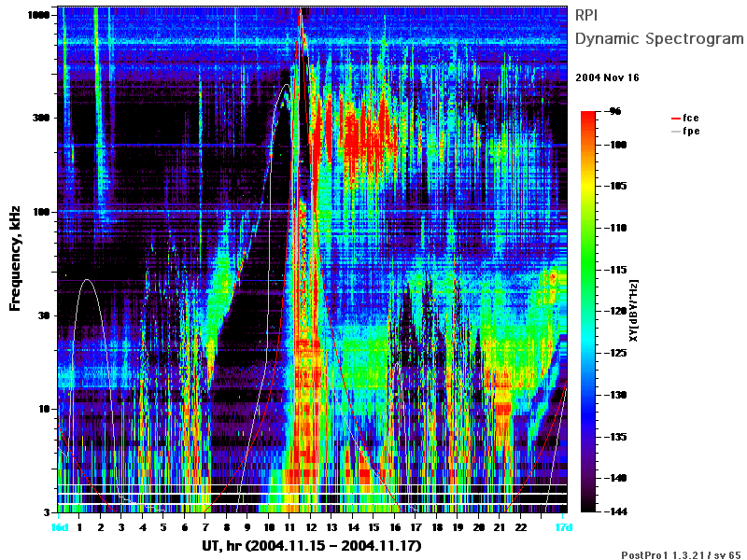The image size is (747, 560).
Task: Select the 2004 Nov 16 date label
Action: point(607,77)
